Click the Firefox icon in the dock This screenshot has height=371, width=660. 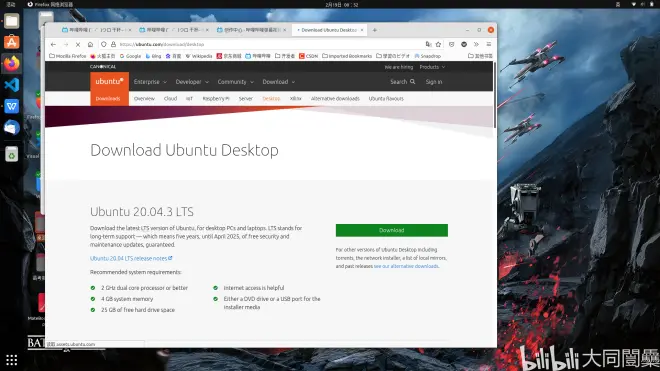(x=12, y=64)
